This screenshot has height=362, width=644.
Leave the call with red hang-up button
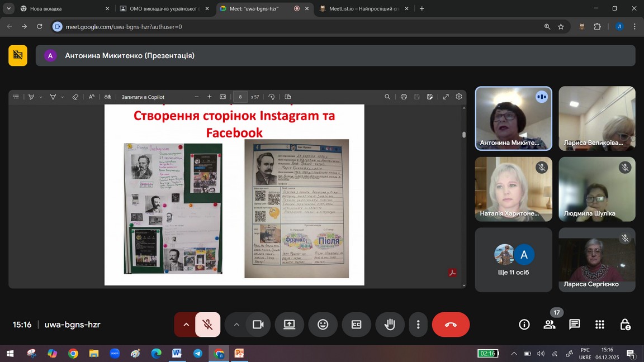pos(451,325)
